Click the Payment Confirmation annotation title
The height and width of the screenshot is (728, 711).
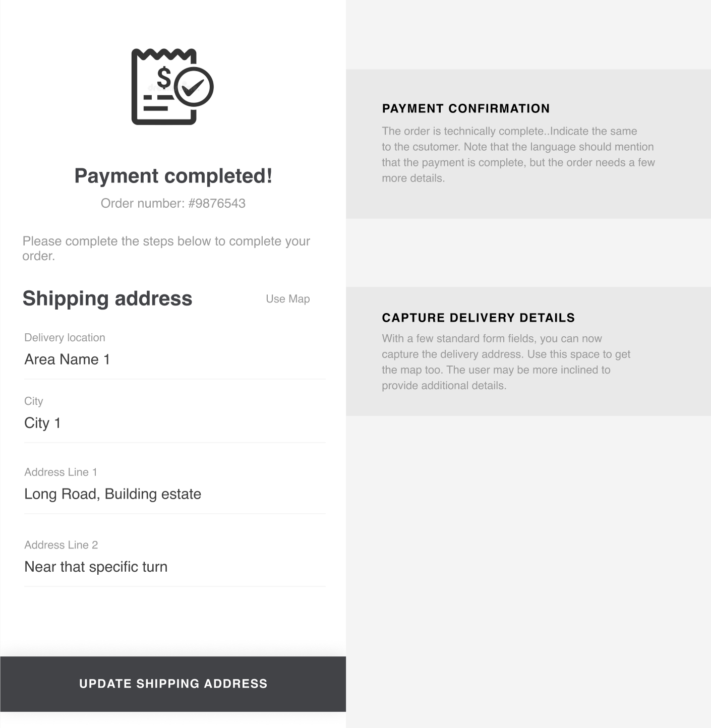pyautogui.click(x=465, y=108)
